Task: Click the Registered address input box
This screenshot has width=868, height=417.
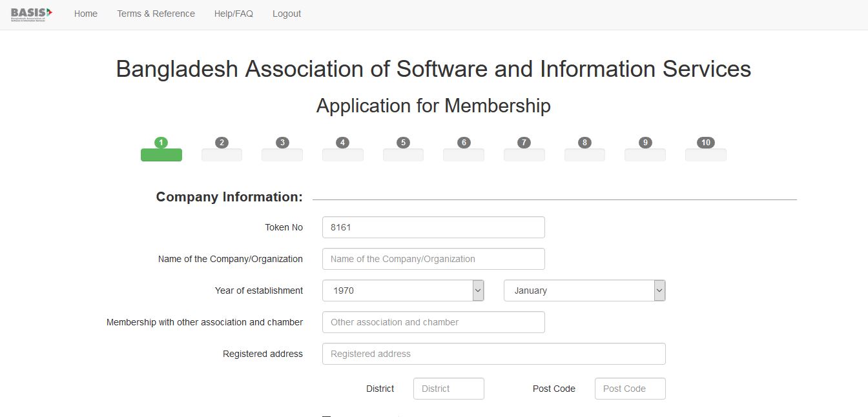Action: (493, 354)
